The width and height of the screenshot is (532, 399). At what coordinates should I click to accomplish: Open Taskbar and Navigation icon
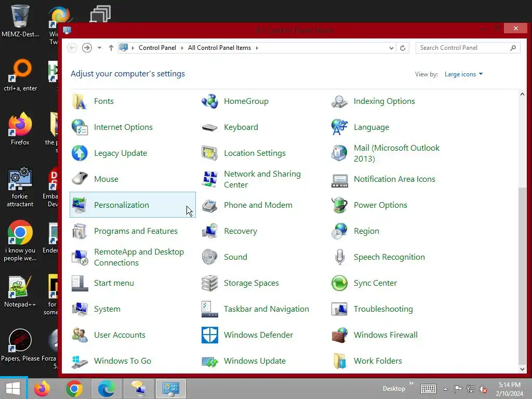(209, 309)
